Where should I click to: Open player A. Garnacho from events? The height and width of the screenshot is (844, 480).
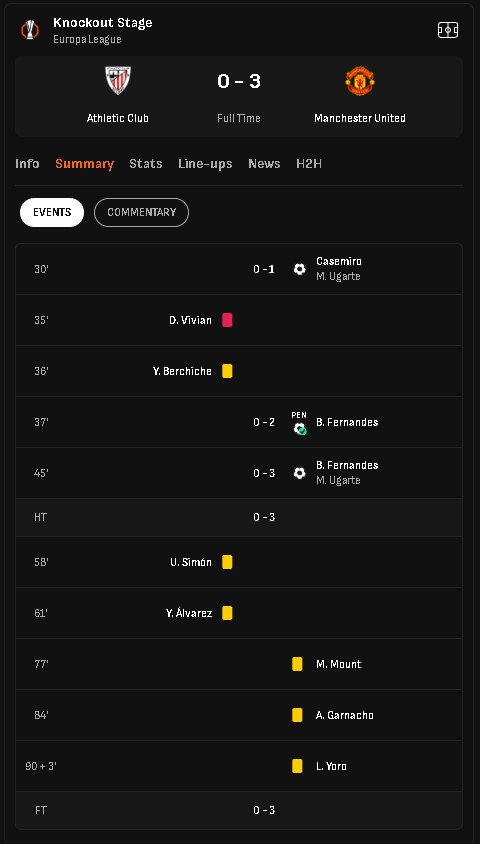[344, 715]
